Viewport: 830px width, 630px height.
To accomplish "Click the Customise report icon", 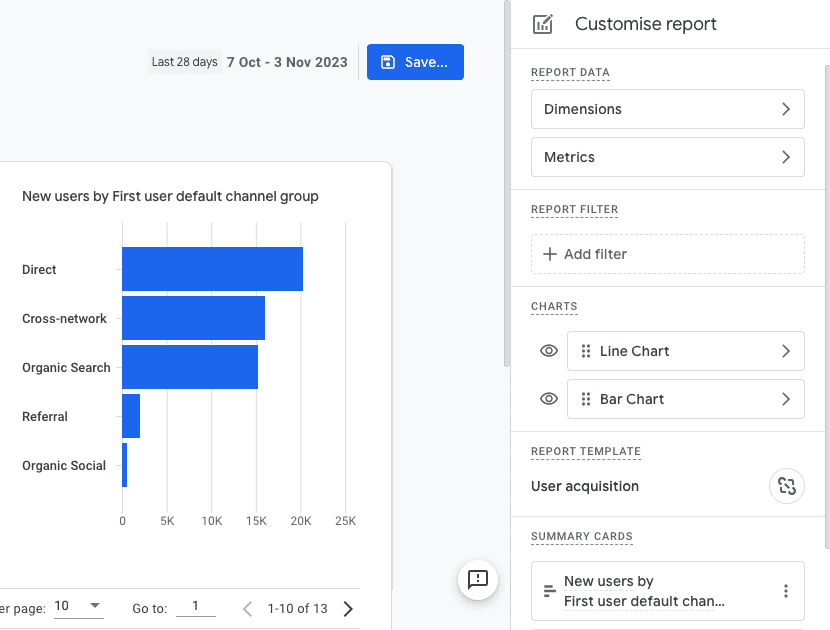I will point(543,23).
